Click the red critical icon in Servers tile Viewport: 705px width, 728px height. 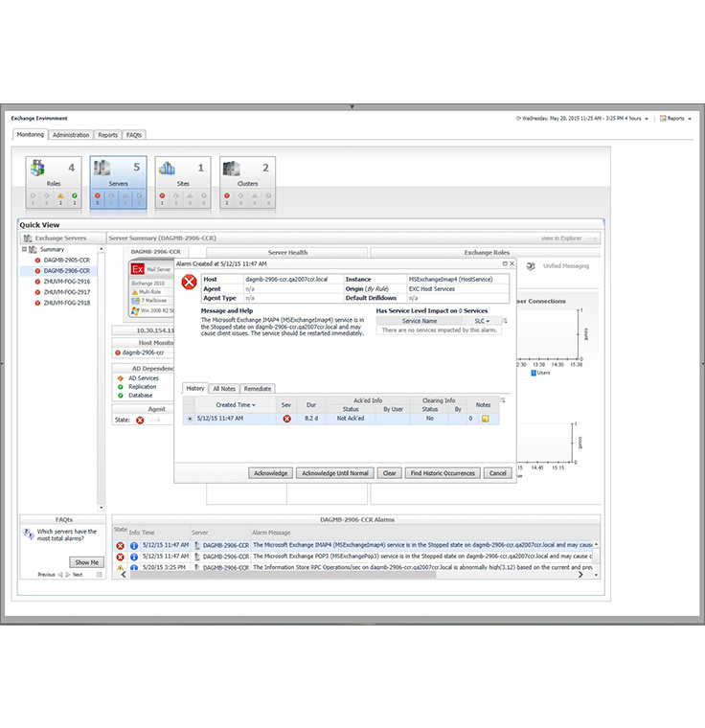98,196
